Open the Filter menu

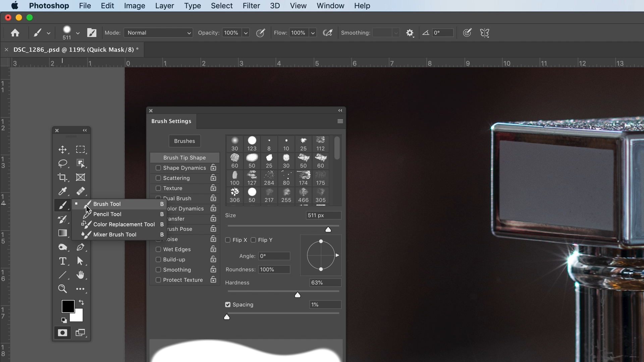point(251,6)
